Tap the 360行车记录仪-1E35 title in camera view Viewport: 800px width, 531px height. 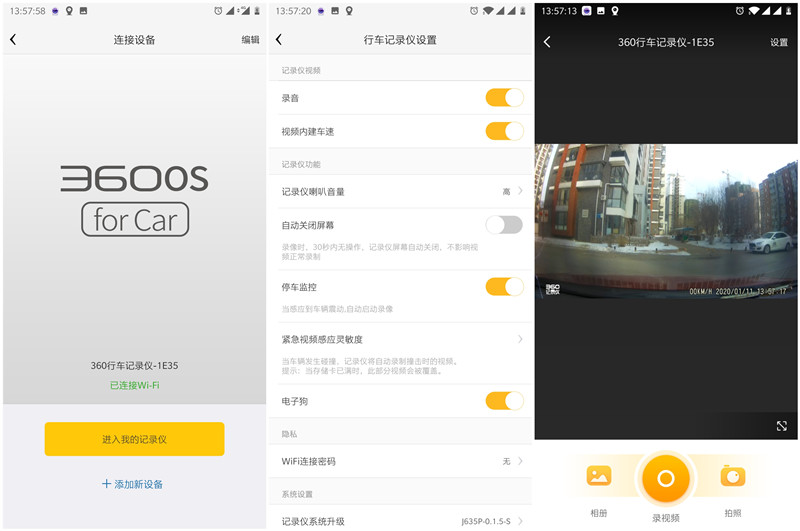click(x=666, y=42)
